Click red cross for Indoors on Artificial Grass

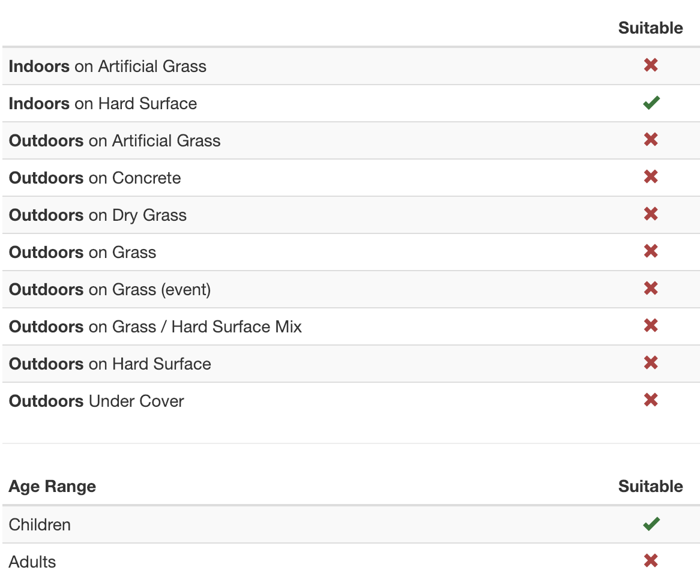tap(651, 65)
